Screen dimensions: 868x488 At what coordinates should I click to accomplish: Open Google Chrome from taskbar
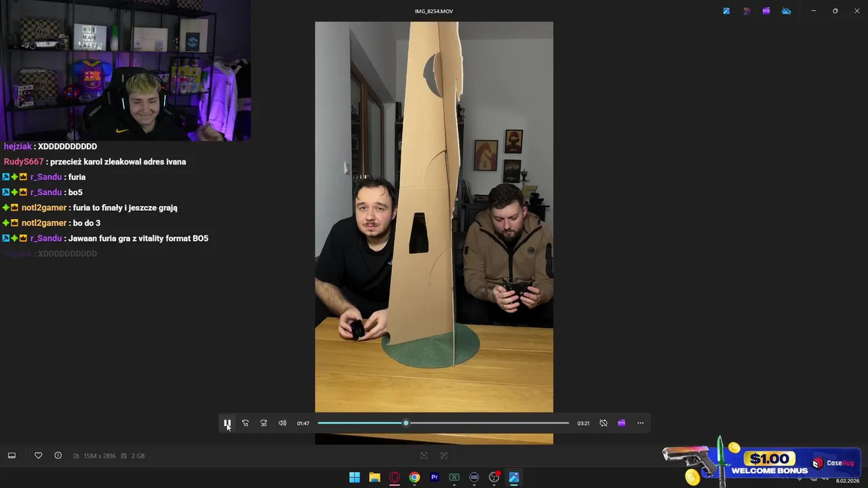point(414,477)
